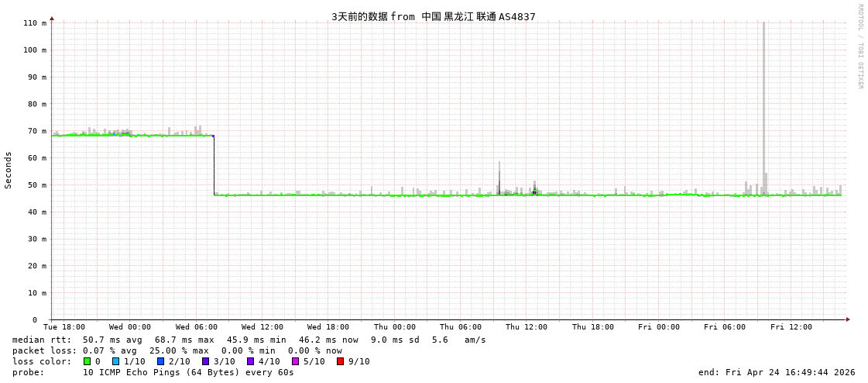The image size is (868, 383).
Task: Click the Wed 00:00 time label
Action: click(129, 327)
